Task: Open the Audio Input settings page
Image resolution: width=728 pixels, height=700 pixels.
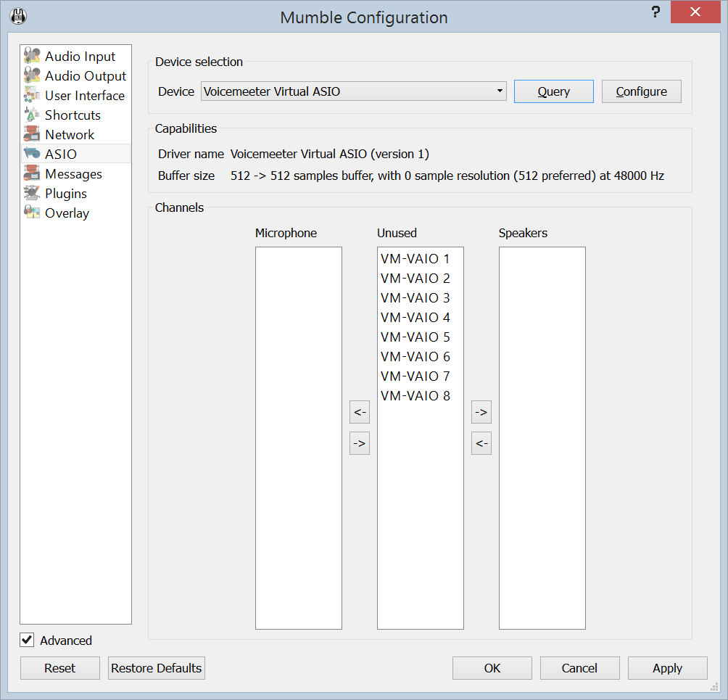Action: click(75, 56)
